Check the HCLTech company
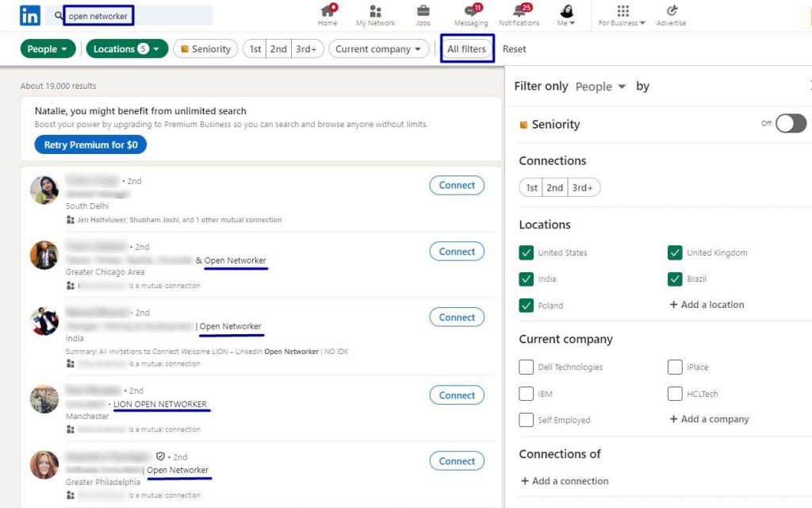 (675, 394)
